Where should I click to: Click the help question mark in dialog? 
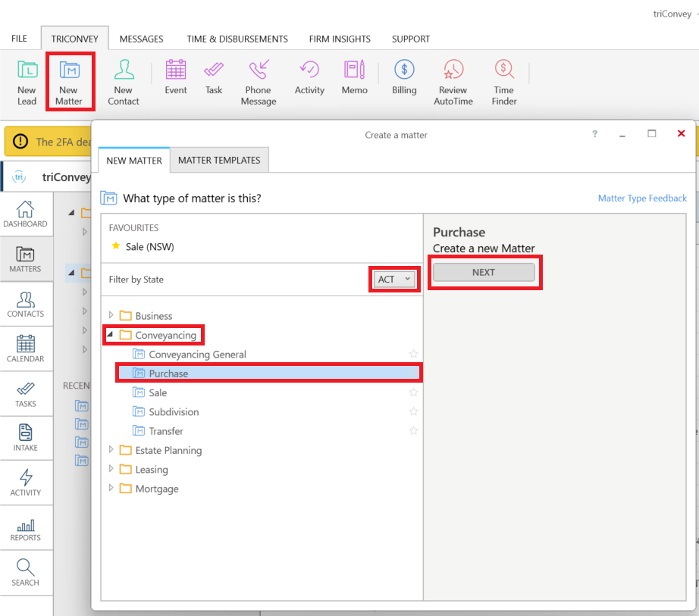click(x=594, y=133)
